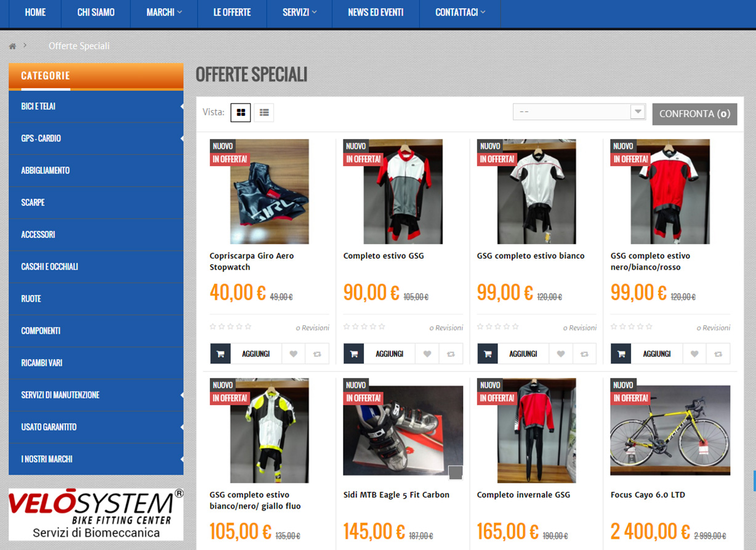This screenshot has width=756, height=550.
Task: Add Copriscarpa Giro Aero to compare
Action: (317, 354)
